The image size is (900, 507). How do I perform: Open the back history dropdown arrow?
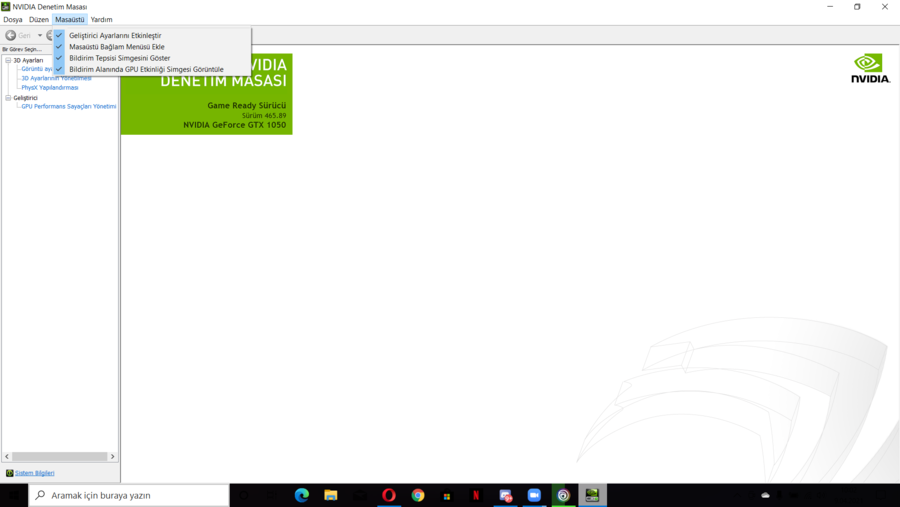pos(40,36)
